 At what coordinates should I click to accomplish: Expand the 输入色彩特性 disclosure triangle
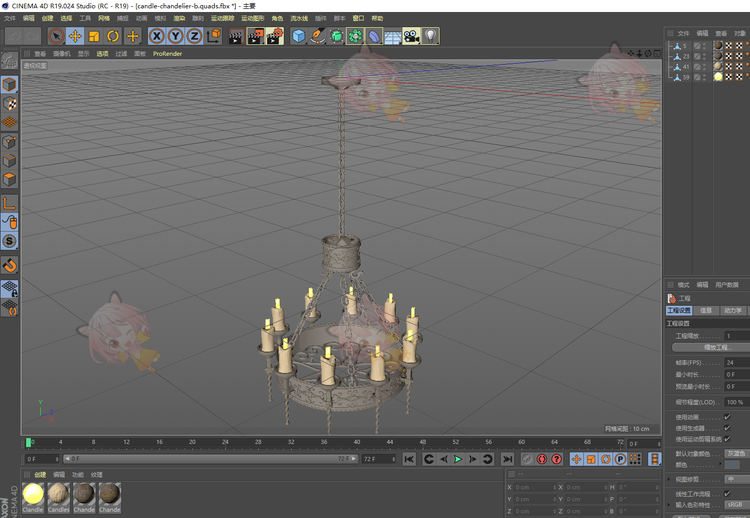[x=669, y=505]
